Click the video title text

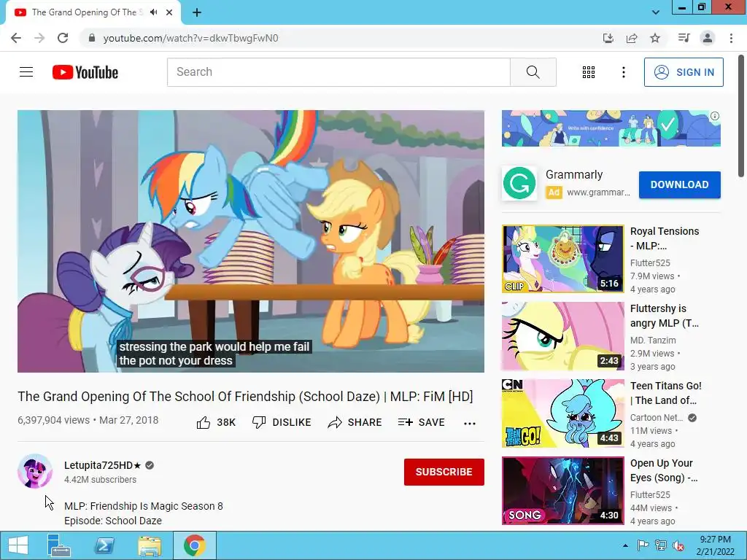[245, 397]
